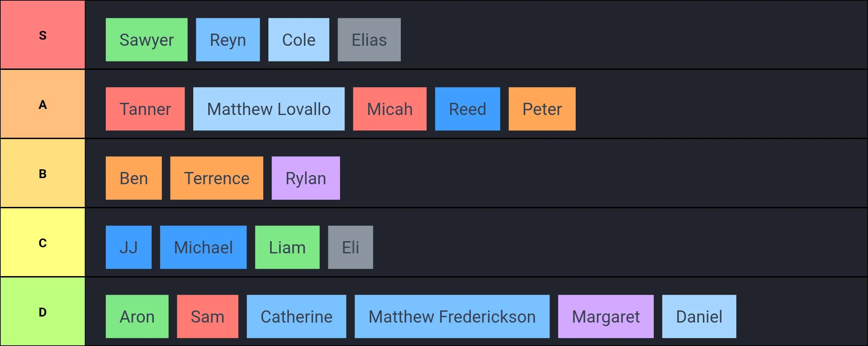Select the A tier label cell

coord(42,104)
